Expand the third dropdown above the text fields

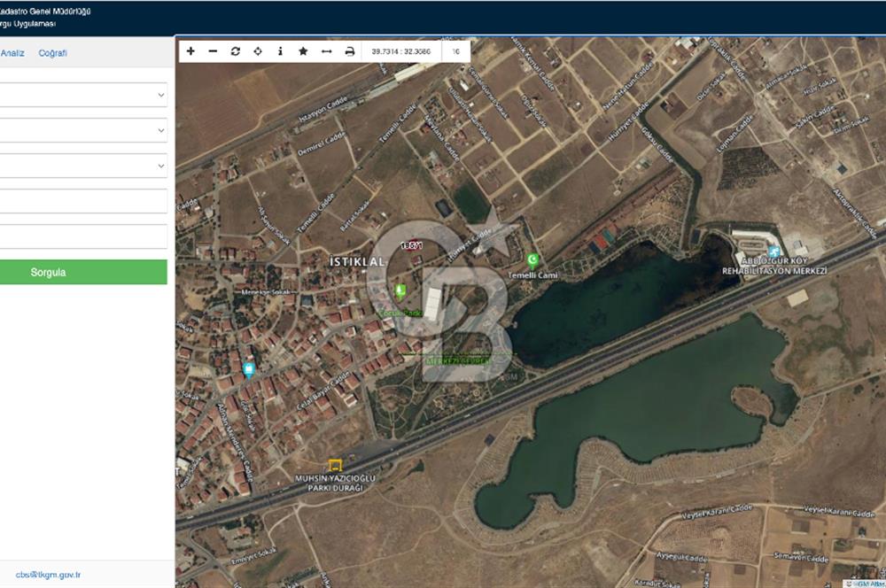(83, 166)
